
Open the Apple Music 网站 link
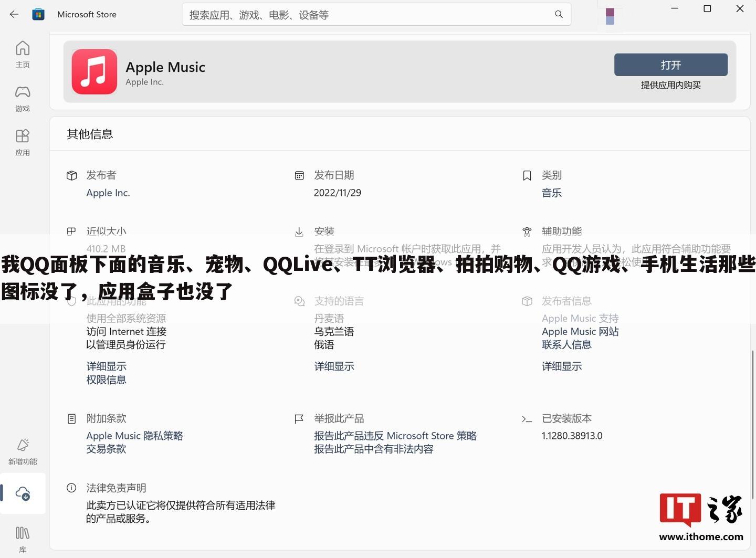tap(580, 332)
